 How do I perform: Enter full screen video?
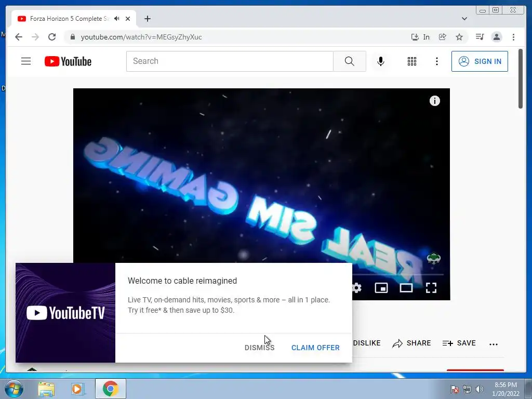pyautogui.click(x=431, y=288)
